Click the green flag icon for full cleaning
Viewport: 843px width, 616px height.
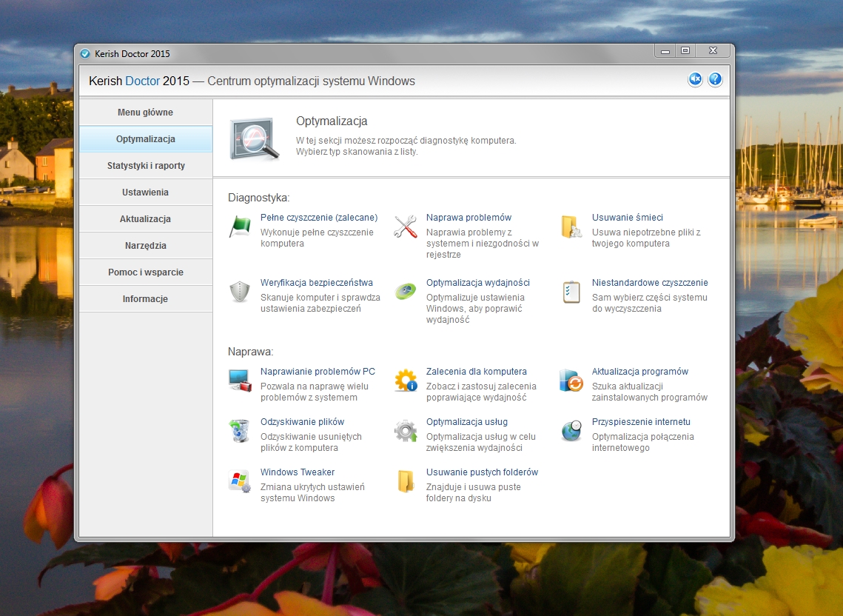(240, 227)
